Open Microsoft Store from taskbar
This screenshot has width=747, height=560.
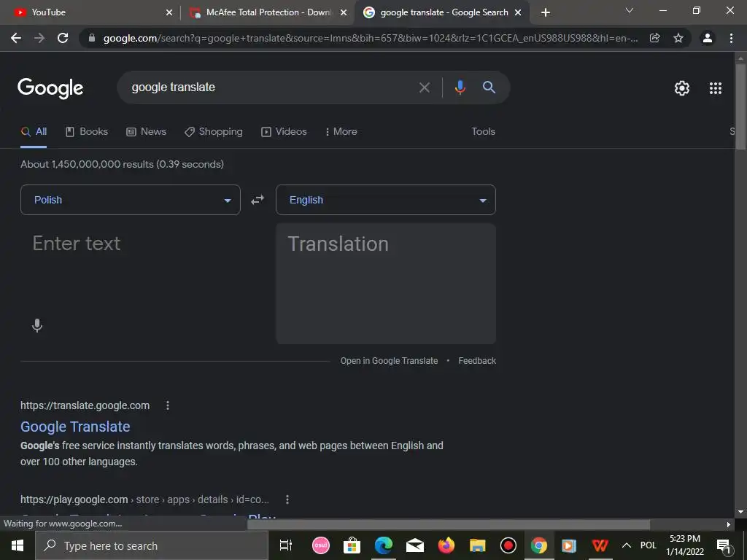pyautogui.click(x=352, y=545)
